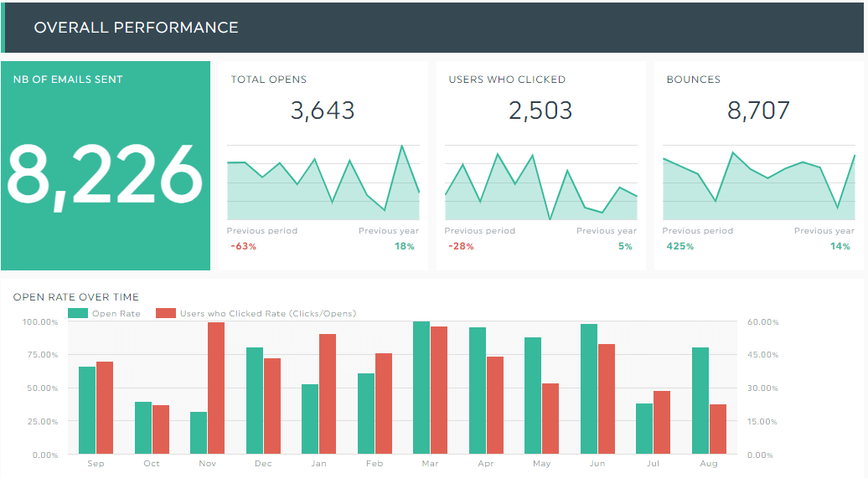
Task: Select the Bounces value 8,707
Action: (758, 111)
